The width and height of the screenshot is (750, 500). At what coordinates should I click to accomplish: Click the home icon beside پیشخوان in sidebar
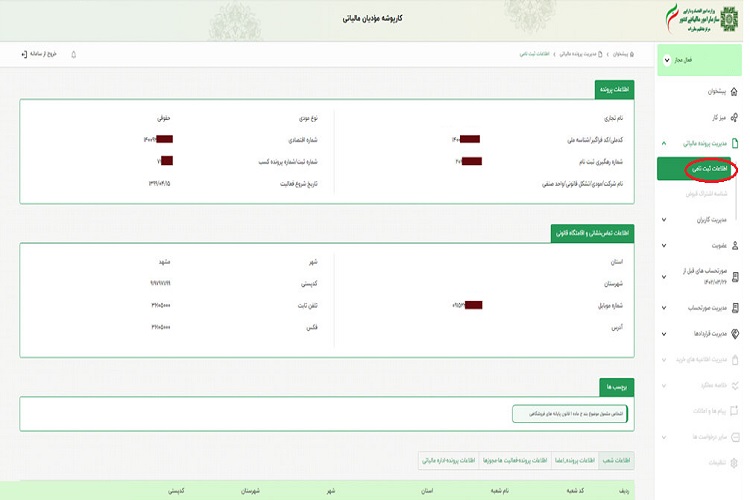click(735, 91)
